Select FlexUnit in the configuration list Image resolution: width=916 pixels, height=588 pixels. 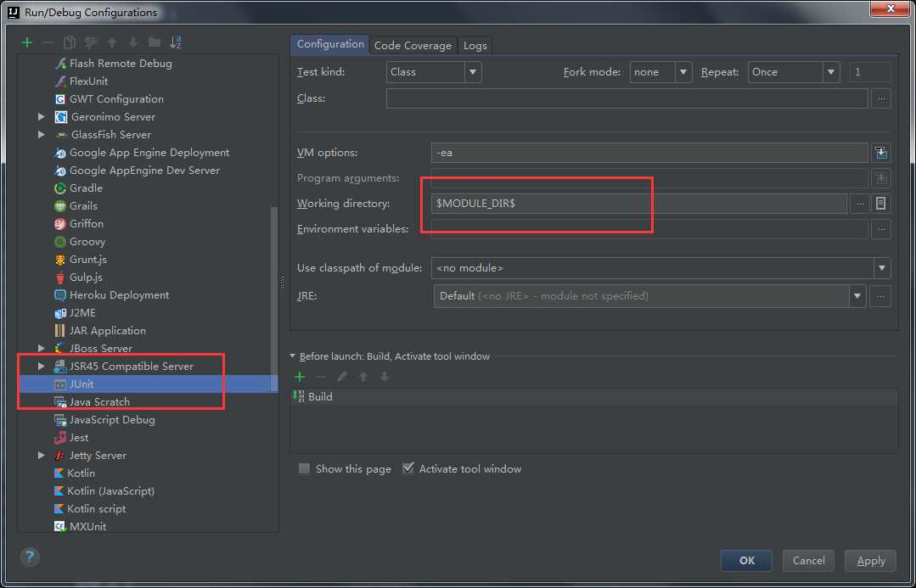coord(88,81)
